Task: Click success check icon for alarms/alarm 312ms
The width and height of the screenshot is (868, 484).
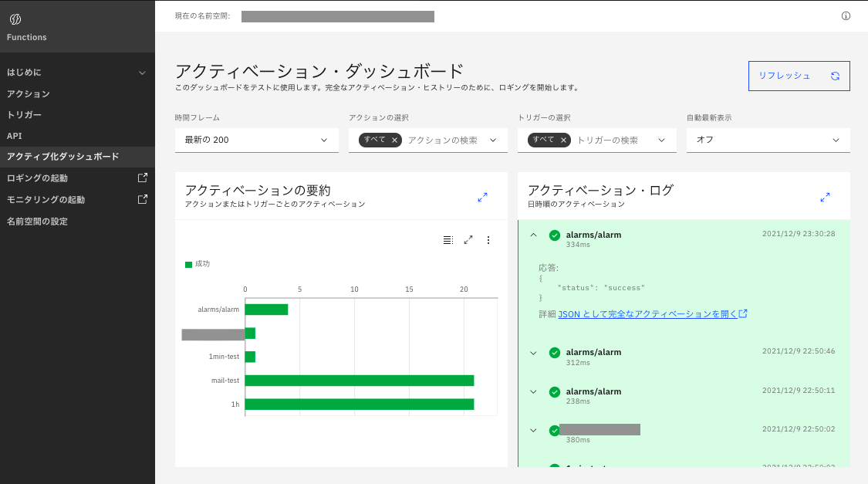Action: [555, 353]
